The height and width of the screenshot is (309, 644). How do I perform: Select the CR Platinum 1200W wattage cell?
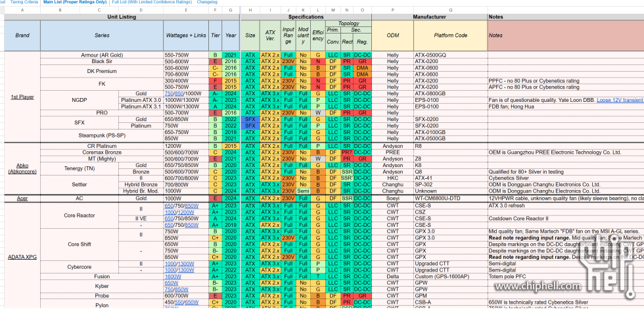(x=185, y=146)
